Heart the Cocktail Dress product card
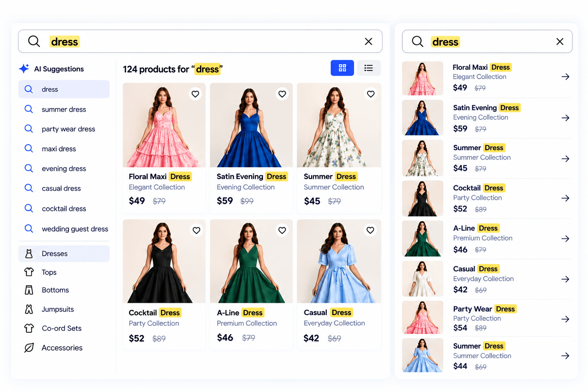 pos(196,230)
